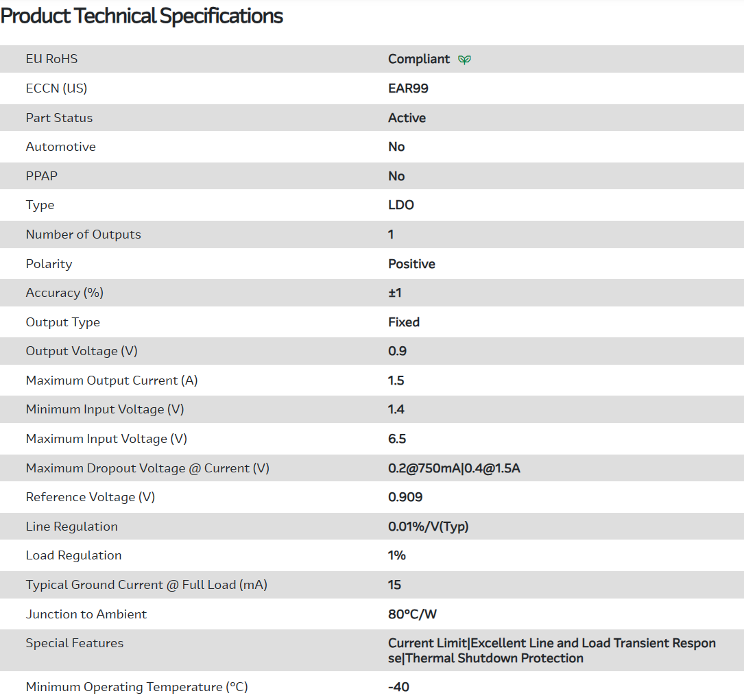This screenshot has height=700, width=744.
Task: Click the Positive polarity value
Action: [x=411, y=264]
